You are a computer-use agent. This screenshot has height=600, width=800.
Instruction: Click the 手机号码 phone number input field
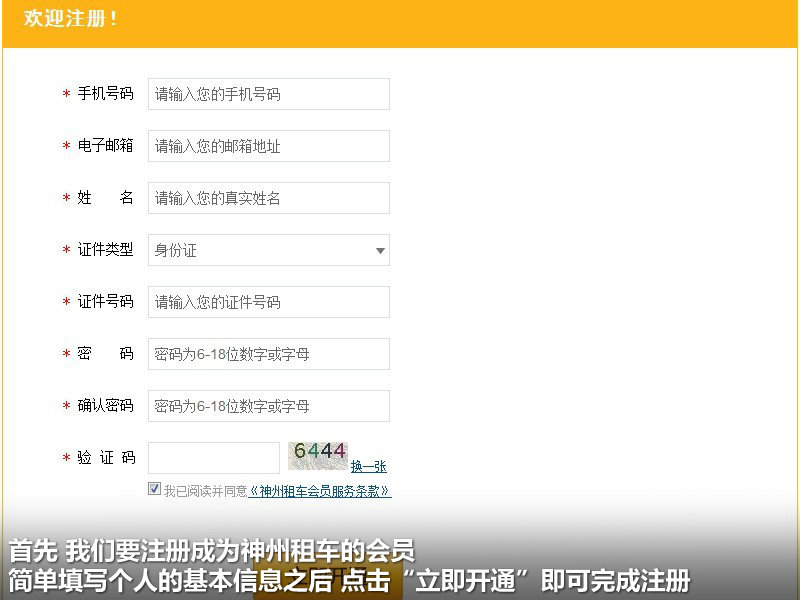coord(269,94)
